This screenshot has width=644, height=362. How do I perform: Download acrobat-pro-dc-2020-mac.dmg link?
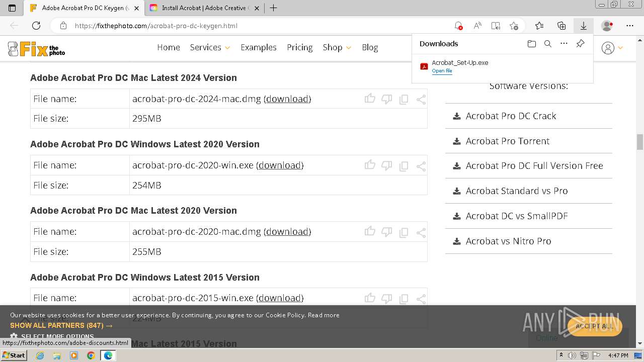(x=287, y=231)
